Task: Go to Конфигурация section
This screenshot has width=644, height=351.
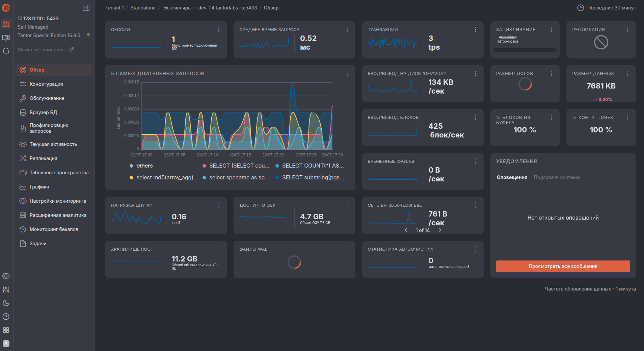Action: (x=54, y=84)
